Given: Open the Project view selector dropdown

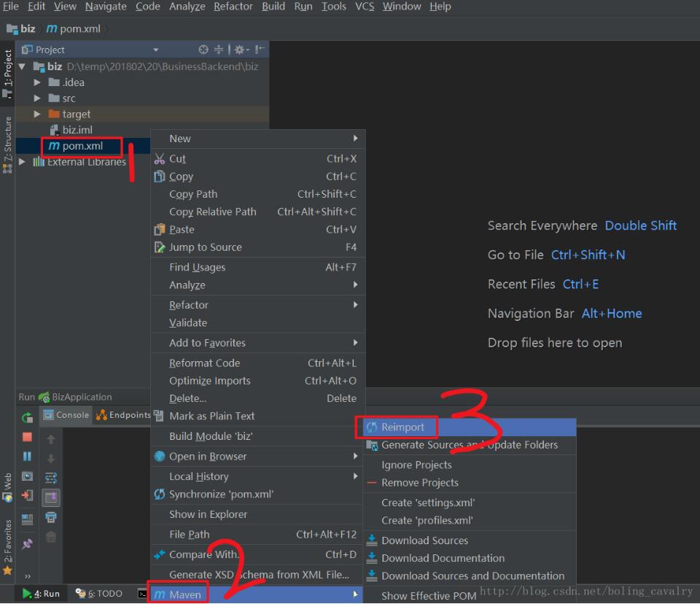Looking at the screenshot, I should pyautogui.click(x=157, y=49).
